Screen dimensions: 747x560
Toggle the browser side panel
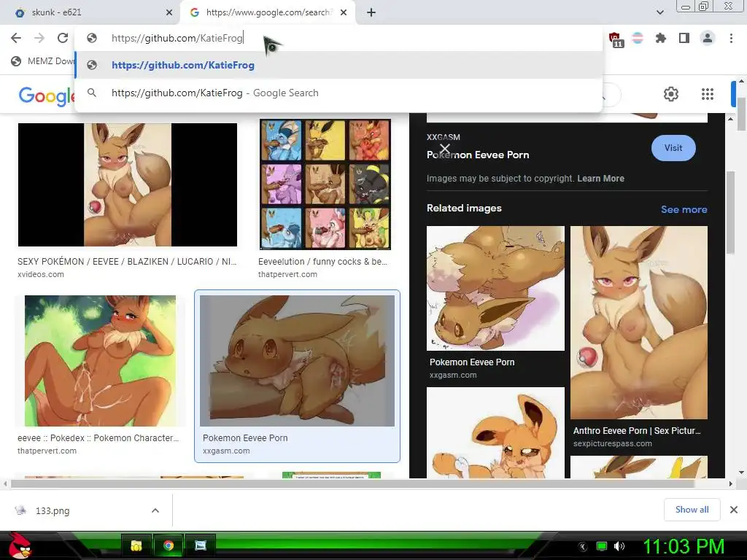tap(684, 38)
